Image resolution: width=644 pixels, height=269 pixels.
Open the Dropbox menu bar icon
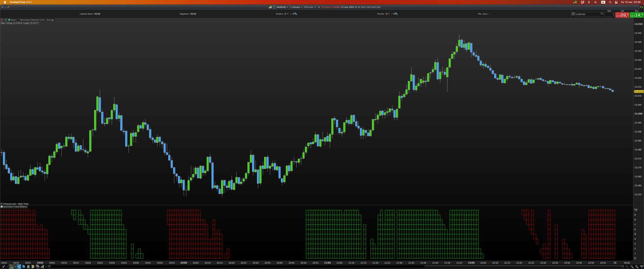[582, 2]
